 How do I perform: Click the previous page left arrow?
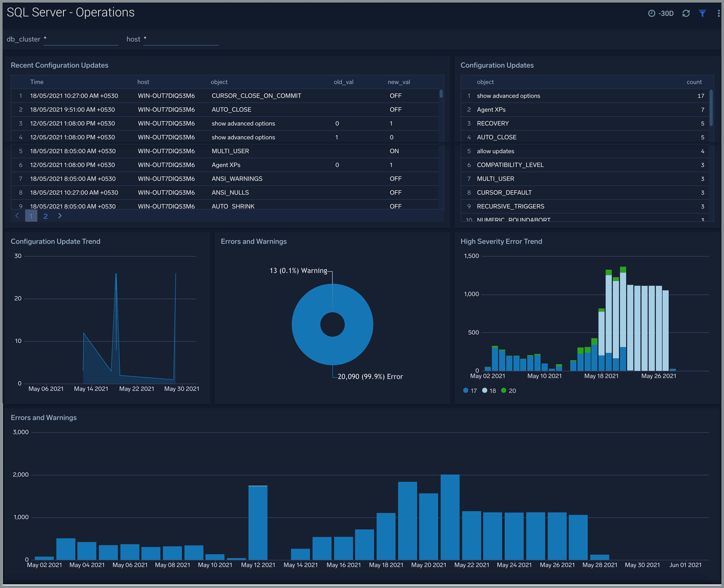[17, 216]
